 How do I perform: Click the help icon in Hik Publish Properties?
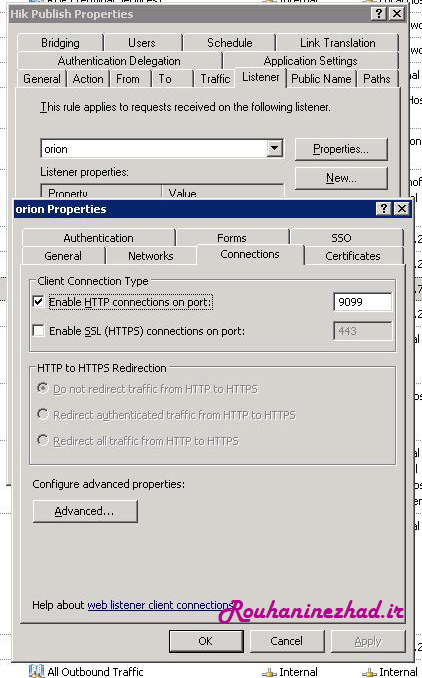pos(379,14)
